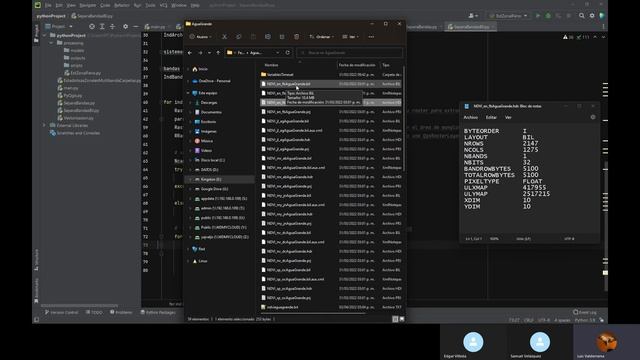Image resolution: width=640 pixels, height=360 pixels.
Task: Sort by the Tipo column header
Action: click(386, 65)
